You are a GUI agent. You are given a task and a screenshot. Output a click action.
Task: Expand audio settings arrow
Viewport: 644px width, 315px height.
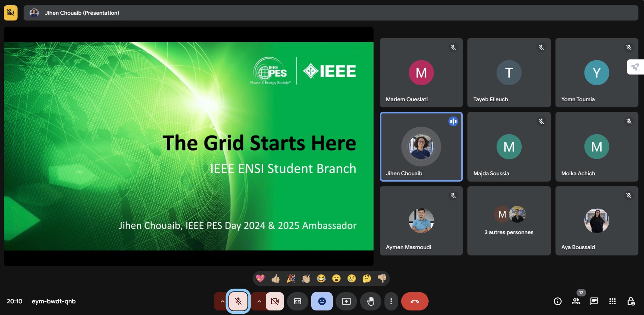click(222, 301)
